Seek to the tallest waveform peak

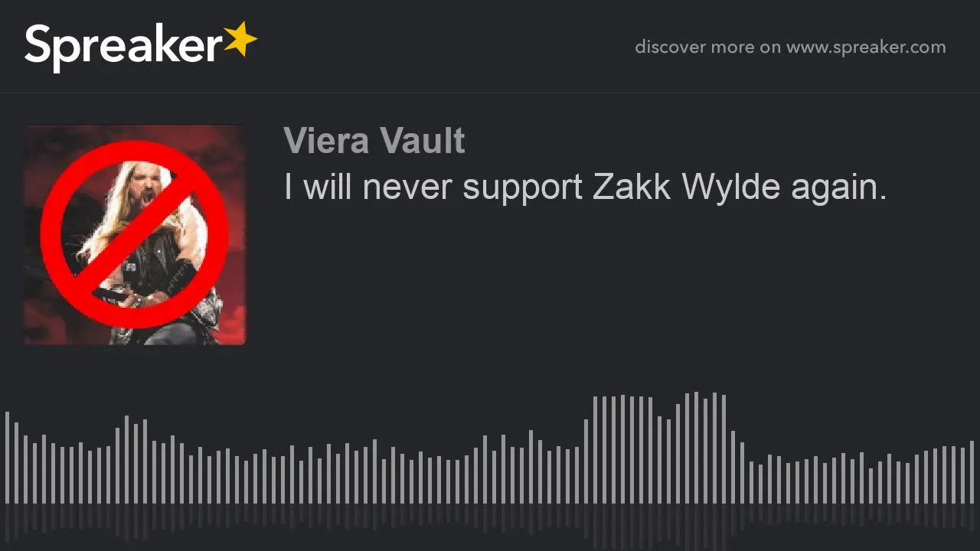coord(696,448)
